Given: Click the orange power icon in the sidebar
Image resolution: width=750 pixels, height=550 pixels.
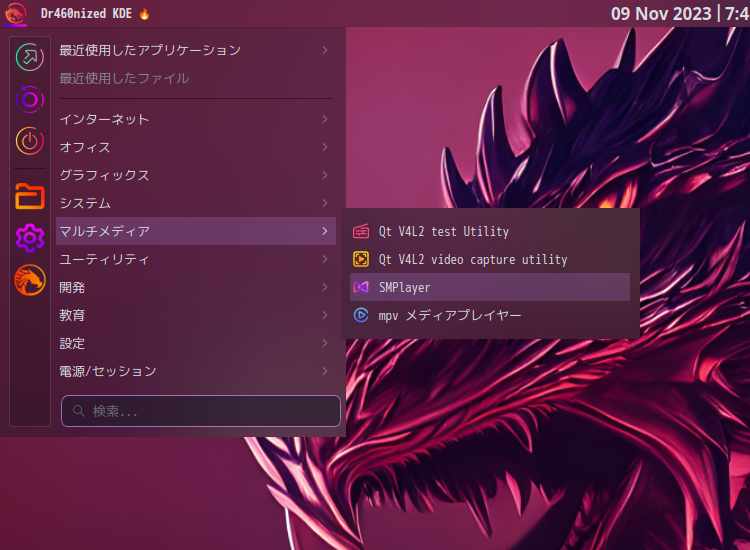Looking at the screenshot, I should 30,141.
